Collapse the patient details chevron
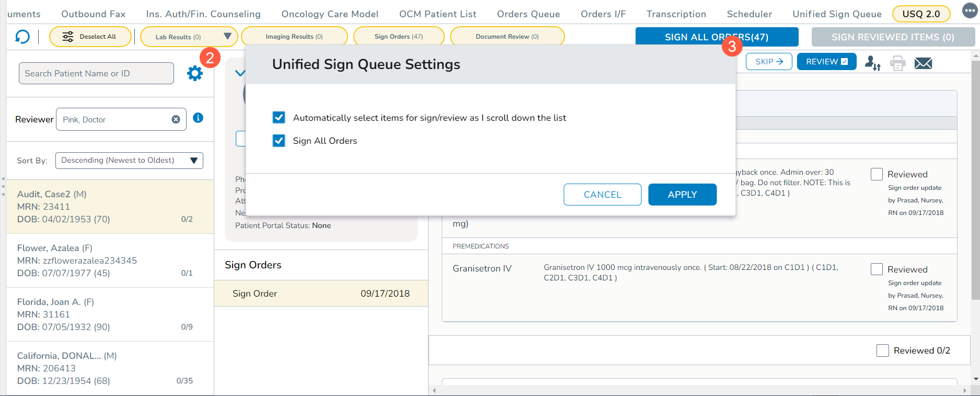 pyautogui.click(x=239, y=73)
